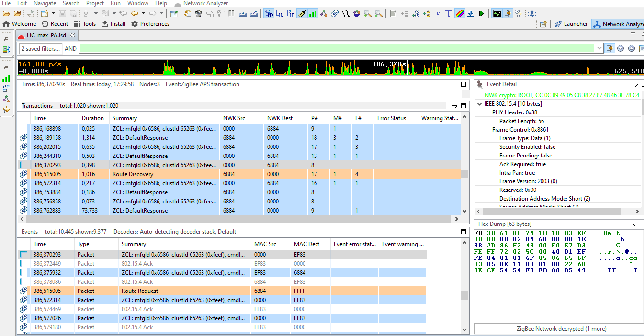Click the trash can clear events icon
Image resolution: width=644 pixels, height=336 pixels.
pos(198,13)
